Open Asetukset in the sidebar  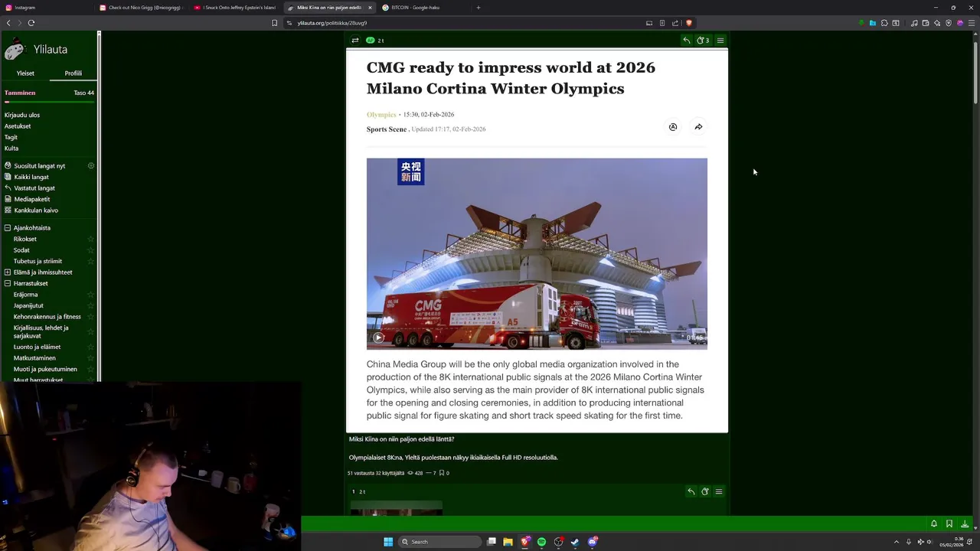(x=18, y=126)
